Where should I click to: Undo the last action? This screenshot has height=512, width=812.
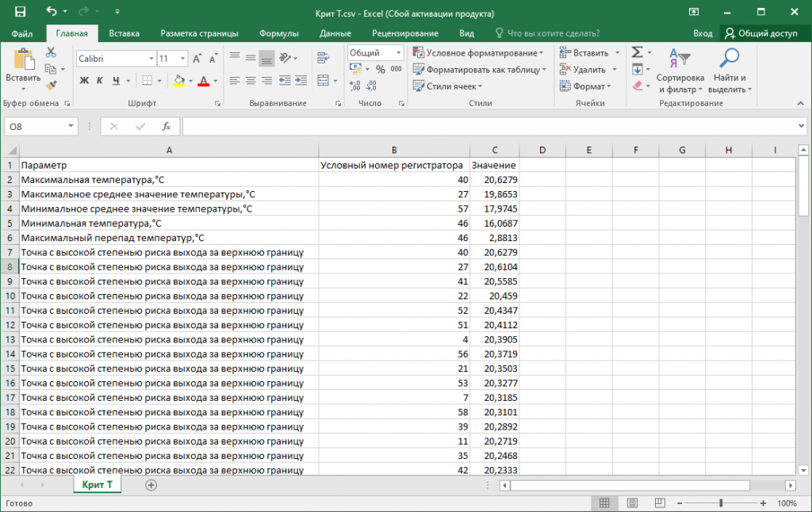point(52,11)
